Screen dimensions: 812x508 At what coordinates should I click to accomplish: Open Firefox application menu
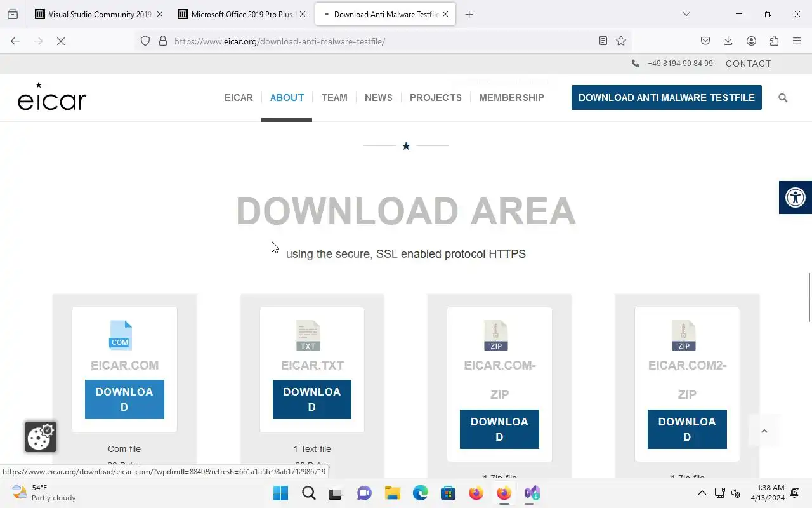pyautogui.click(x=797, y=41)
